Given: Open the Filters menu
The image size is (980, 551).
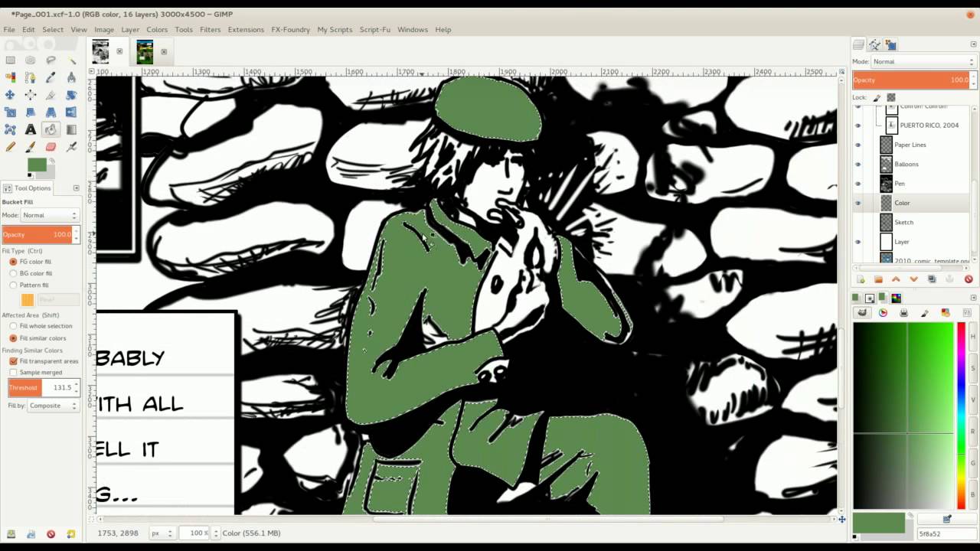Looking at the screenshot, I should point(210,29).
